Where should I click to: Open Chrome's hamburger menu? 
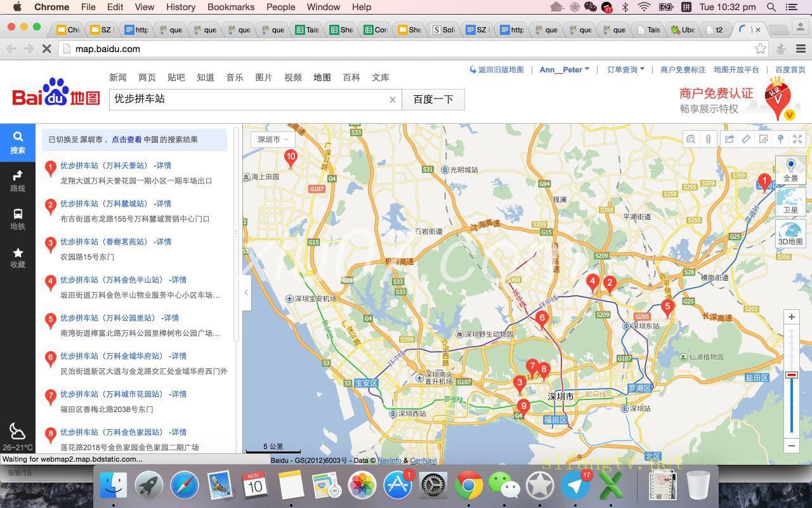pos(801,49)
